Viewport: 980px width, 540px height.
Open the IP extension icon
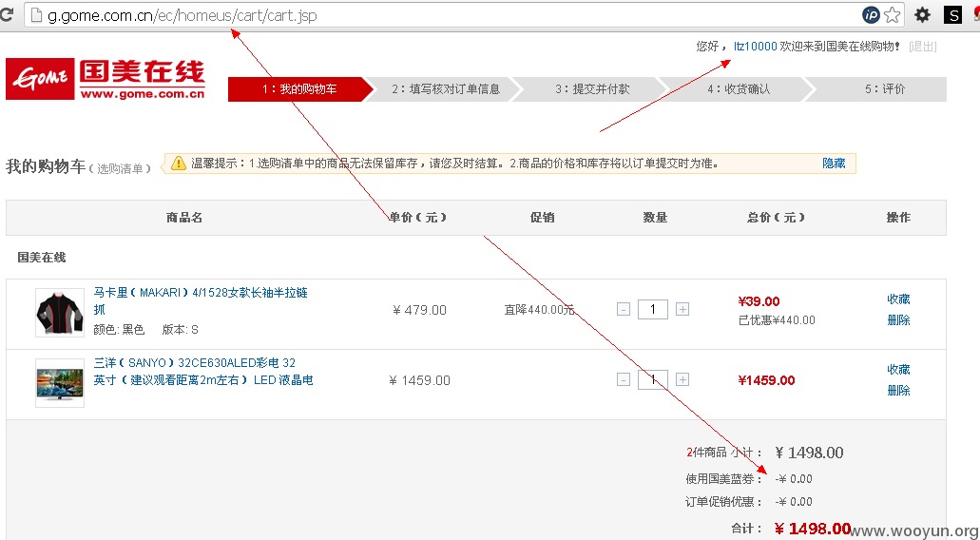pyautogui.click(x=872, y=15)
